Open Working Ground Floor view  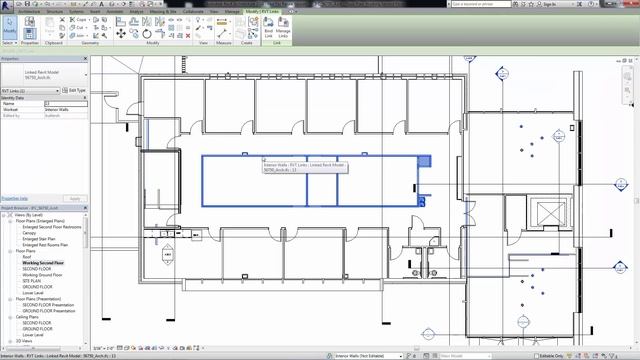click(42, 275)
